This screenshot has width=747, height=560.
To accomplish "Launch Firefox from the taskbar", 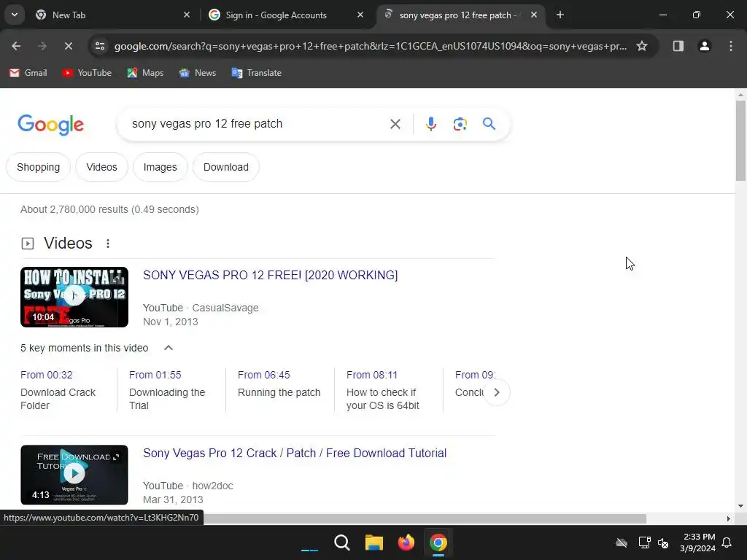I will pos(406,542).
